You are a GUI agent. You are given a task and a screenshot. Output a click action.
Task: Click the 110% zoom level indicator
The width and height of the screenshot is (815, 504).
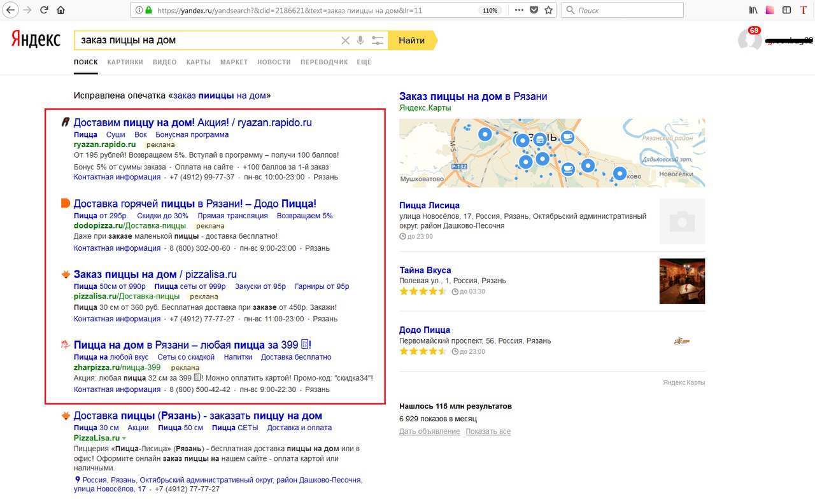click(x=490, y=10)
